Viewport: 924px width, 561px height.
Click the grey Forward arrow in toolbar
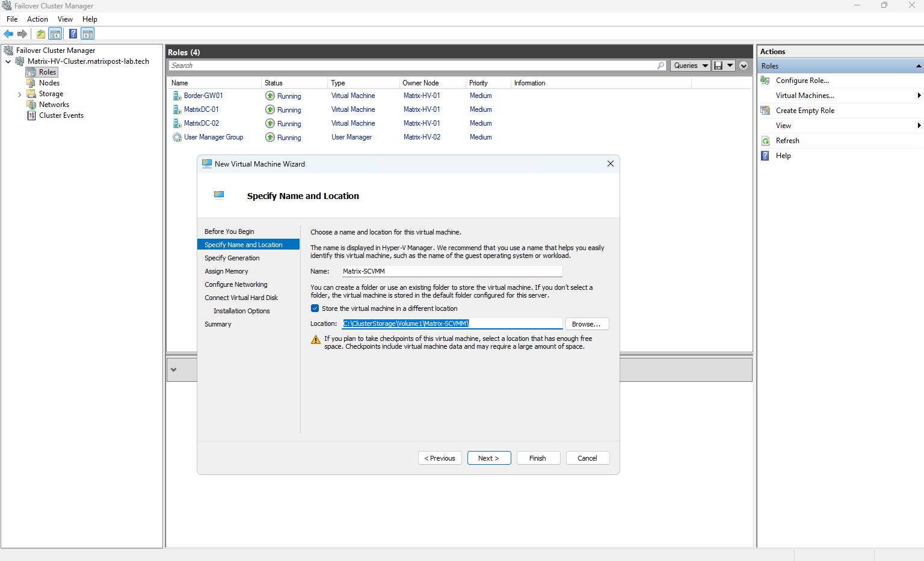(22, 34)
